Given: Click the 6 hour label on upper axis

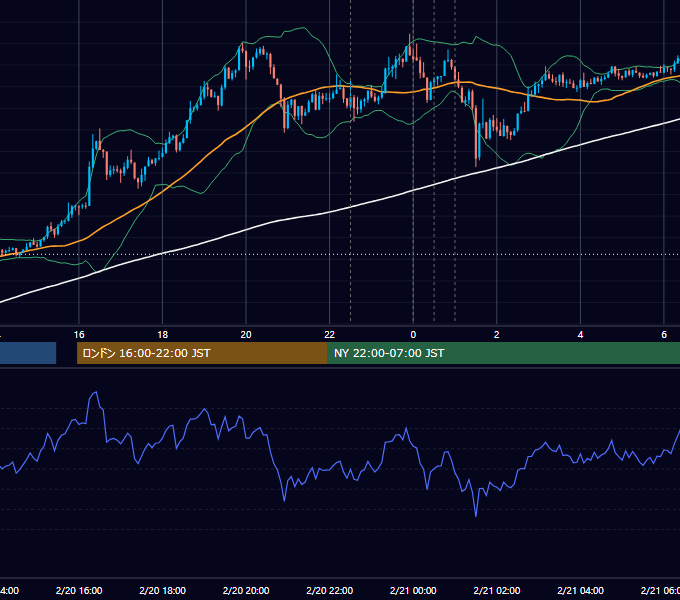Looking at the screenshot, I should coord(664,335).
